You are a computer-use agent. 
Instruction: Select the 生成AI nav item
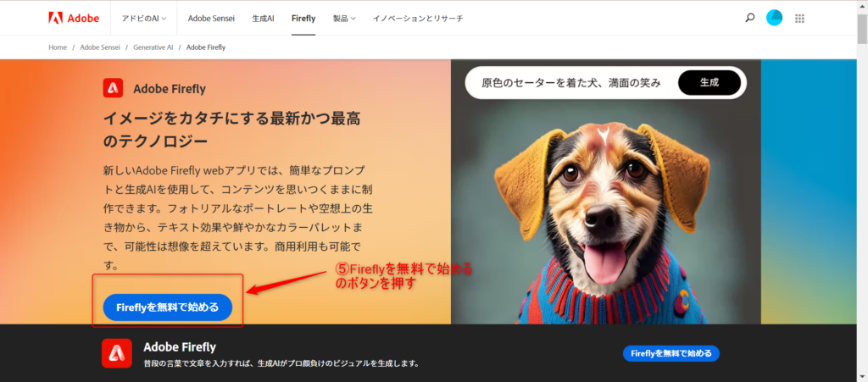263,19
